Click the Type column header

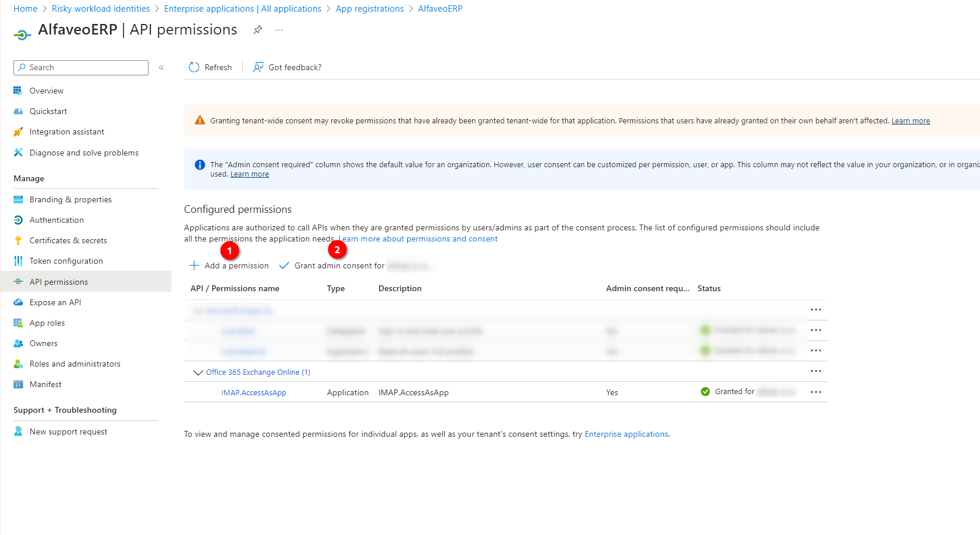click(335, 289)
